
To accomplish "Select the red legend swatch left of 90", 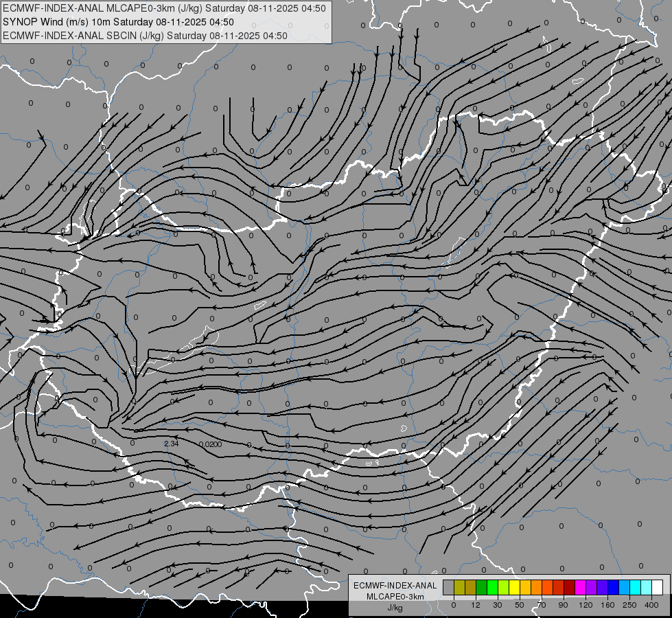I will (x=559, y=587).
